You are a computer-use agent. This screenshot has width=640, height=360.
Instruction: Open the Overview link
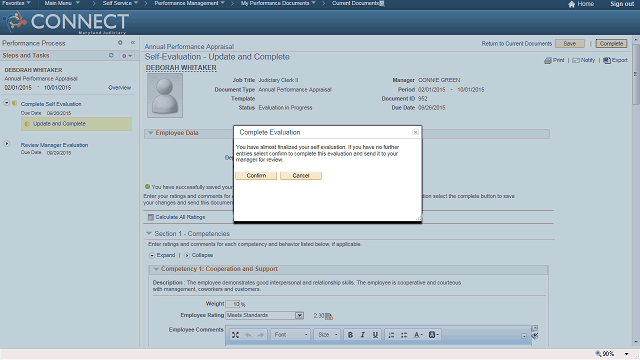coord(120,88)
